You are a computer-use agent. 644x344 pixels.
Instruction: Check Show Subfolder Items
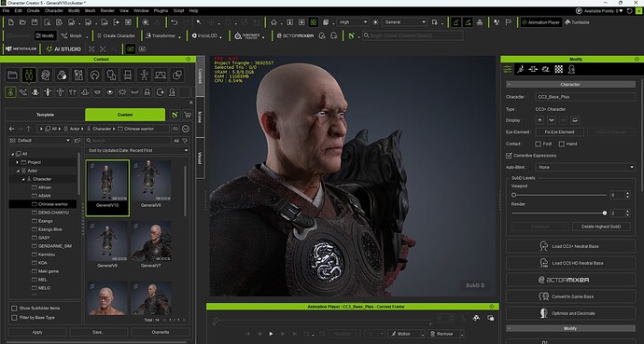(14, 308)
